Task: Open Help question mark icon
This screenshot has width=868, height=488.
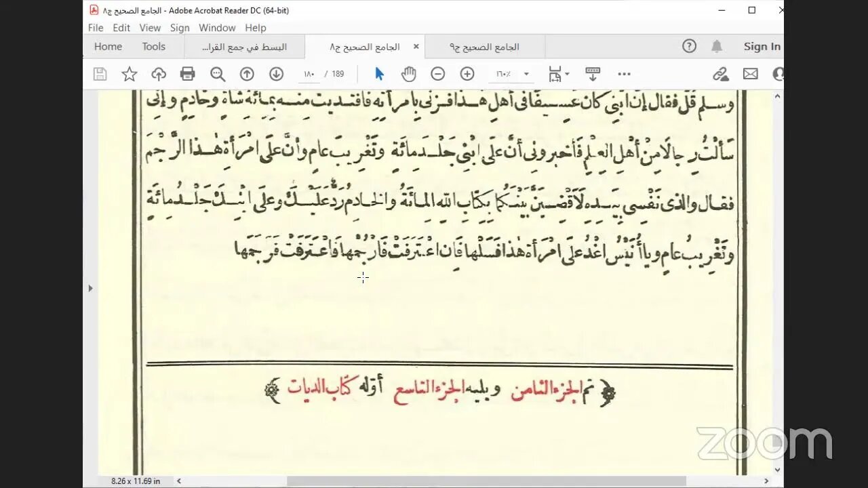Action: [x=689, y=46]
